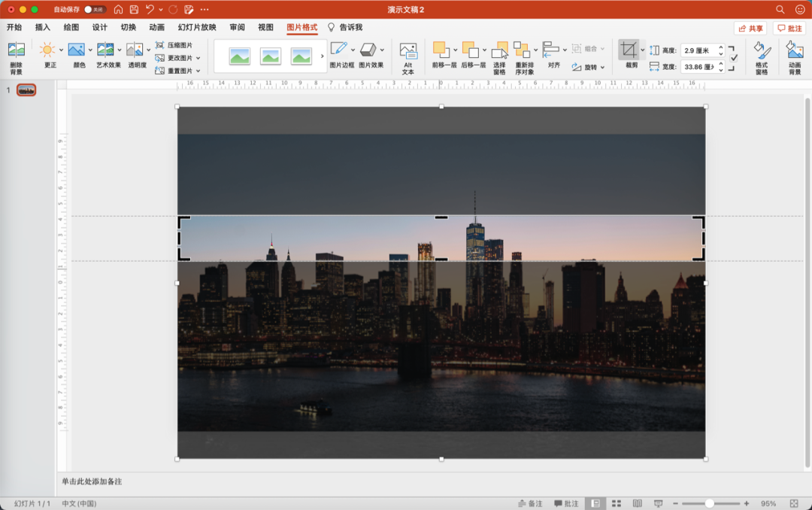The height and width of the screenshot is (510, 812).
Task: Click the search magnifier in title bar
Action: click(x=780, y=9)
